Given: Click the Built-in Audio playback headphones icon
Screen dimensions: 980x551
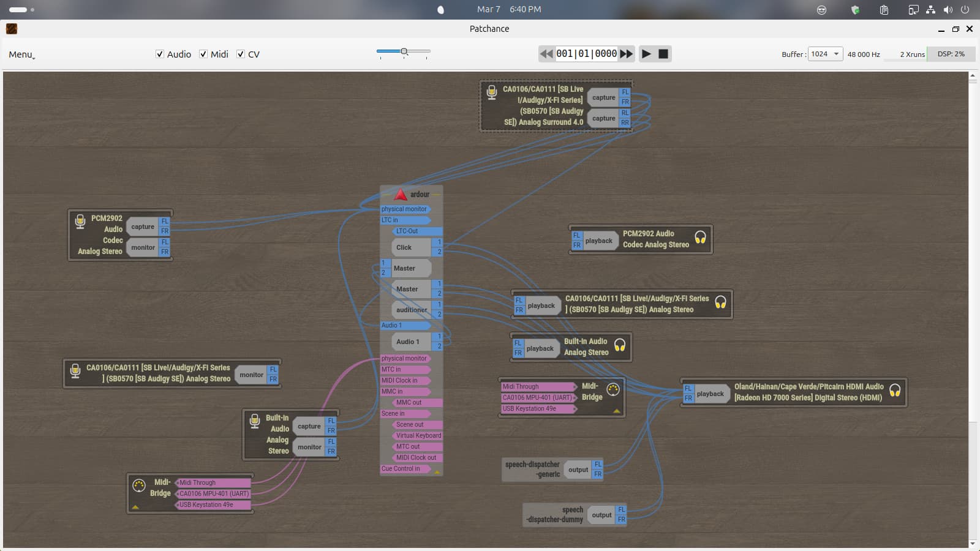Looking at the screenshot, I should [x=620, y=345].
